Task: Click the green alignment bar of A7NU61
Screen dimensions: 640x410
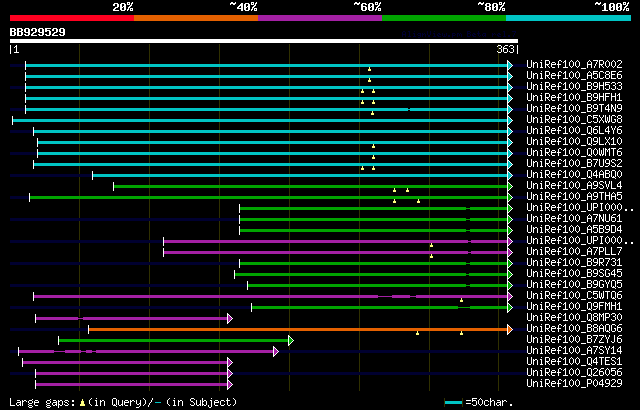Action: (373, 219)
